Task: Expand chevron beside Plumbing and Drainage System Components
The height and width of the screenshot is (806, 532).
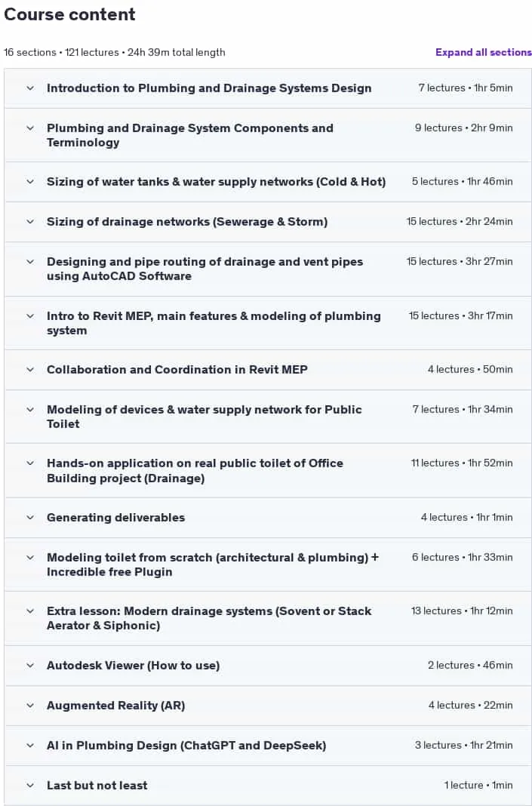Action: pos(30,128)
